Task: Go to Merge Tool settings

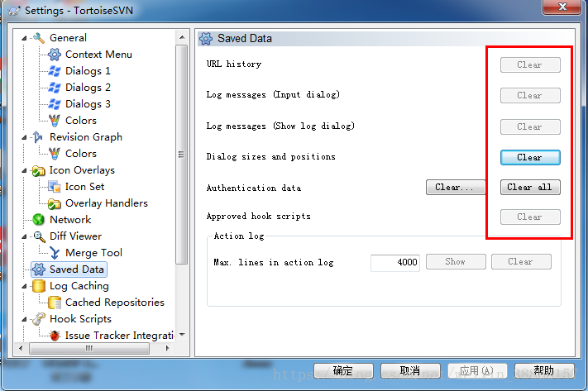Action: (93, 253)
